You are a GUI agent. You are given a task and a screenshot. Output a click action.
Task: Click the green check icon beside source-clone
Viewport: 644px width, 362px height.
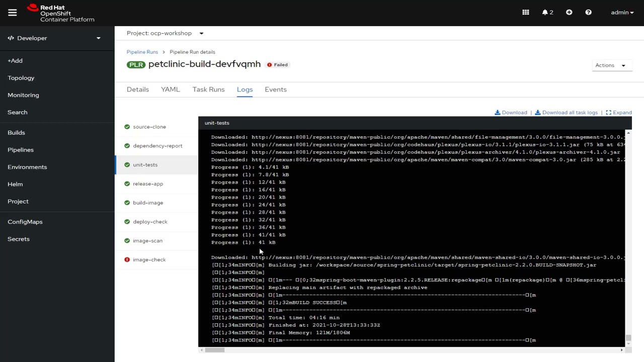(x=127, y=127)
